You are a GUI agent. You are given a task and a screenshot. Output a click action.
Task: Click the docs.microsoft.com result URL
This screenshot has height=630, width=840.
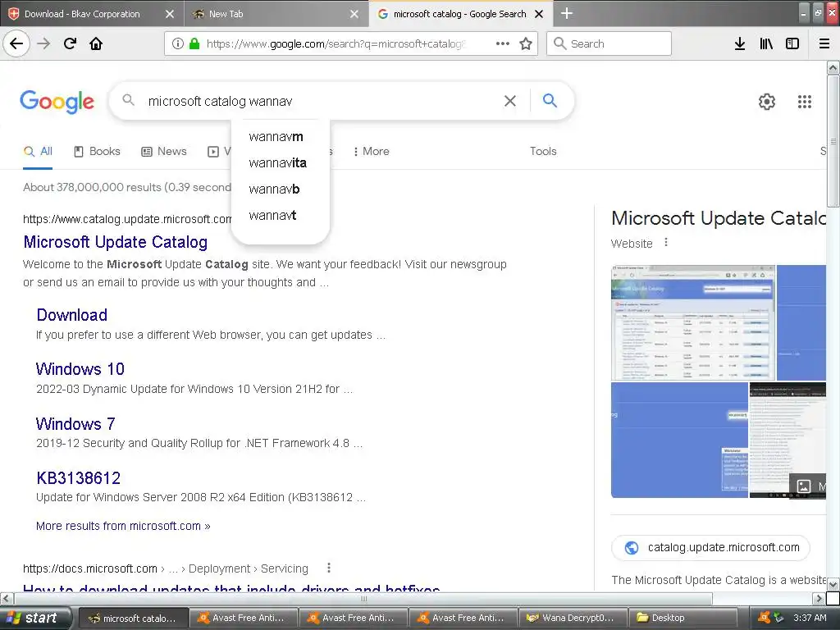coord(166,568)
